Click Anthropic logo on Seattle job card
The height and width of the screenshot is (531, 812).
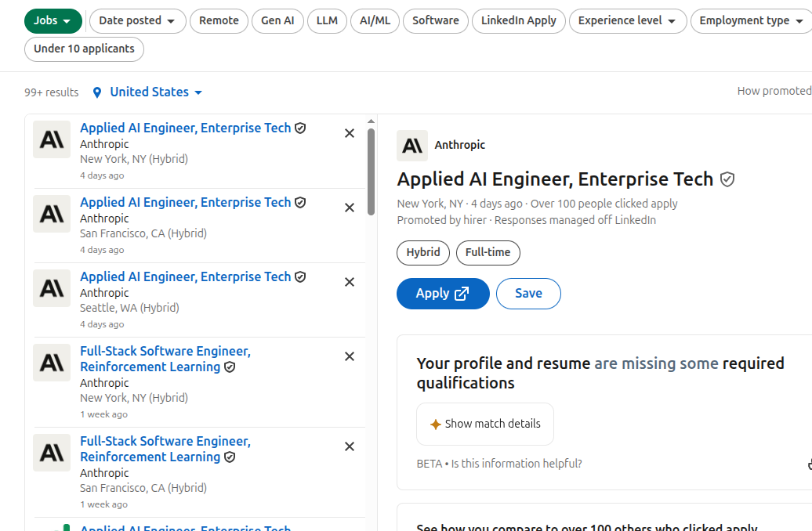[x=52, y=288]
